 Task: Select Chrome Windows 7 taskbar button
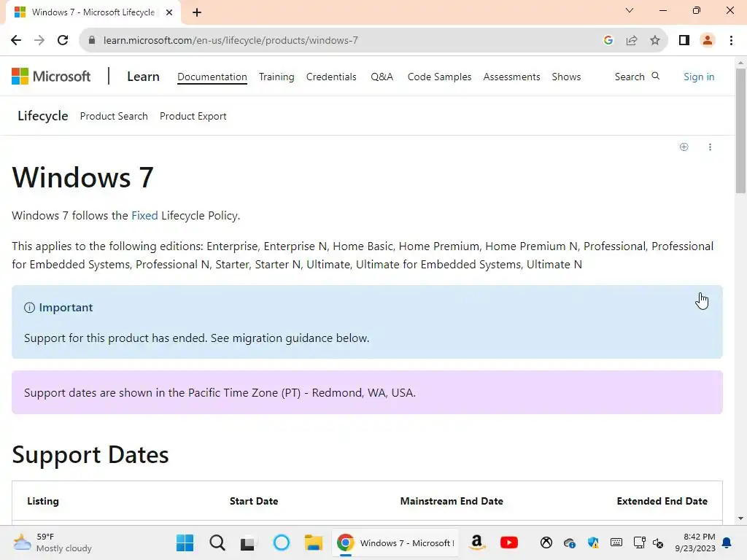point(395,542)
